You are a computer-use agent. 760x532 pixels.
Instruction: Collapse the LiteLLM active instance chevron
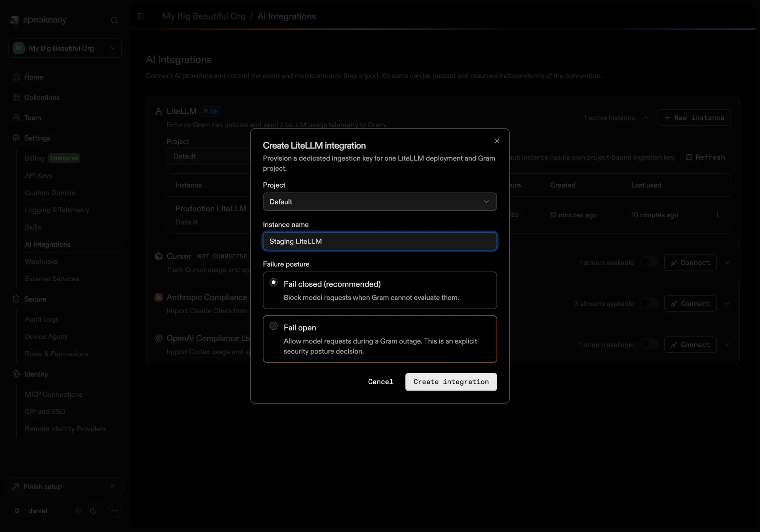pos(645,118)
